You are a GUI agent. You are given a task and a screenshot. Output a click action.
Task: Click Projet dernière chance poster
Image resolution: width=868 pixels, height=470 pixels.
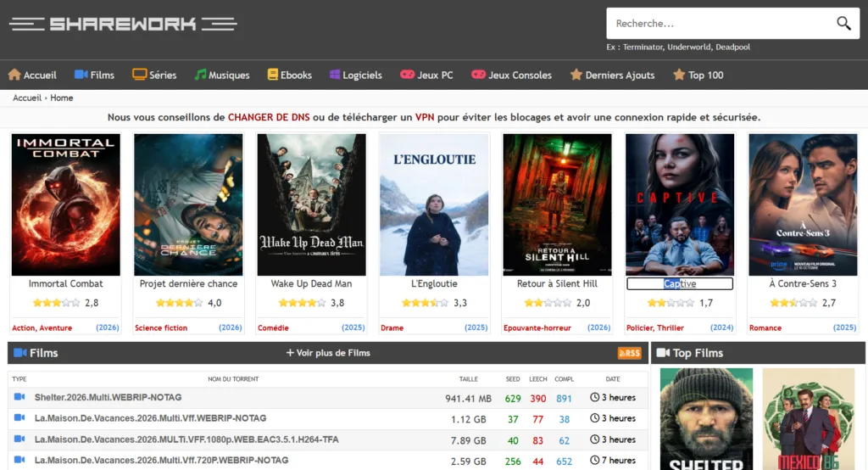pyautogui.click(x=188, y=204)
